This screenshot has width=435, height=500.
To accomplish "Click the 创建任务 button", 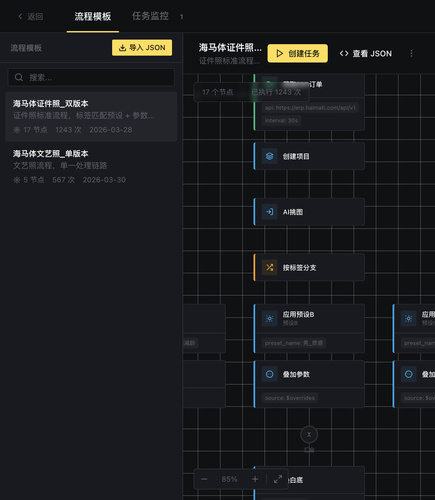I will [x=298, y=53].
